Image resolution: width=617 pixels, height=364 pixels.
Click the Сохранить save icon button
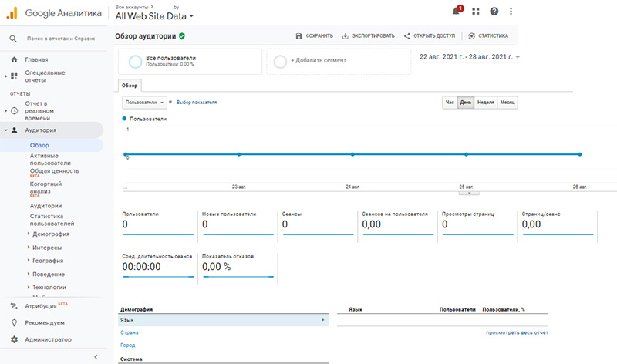coord(315,35)
